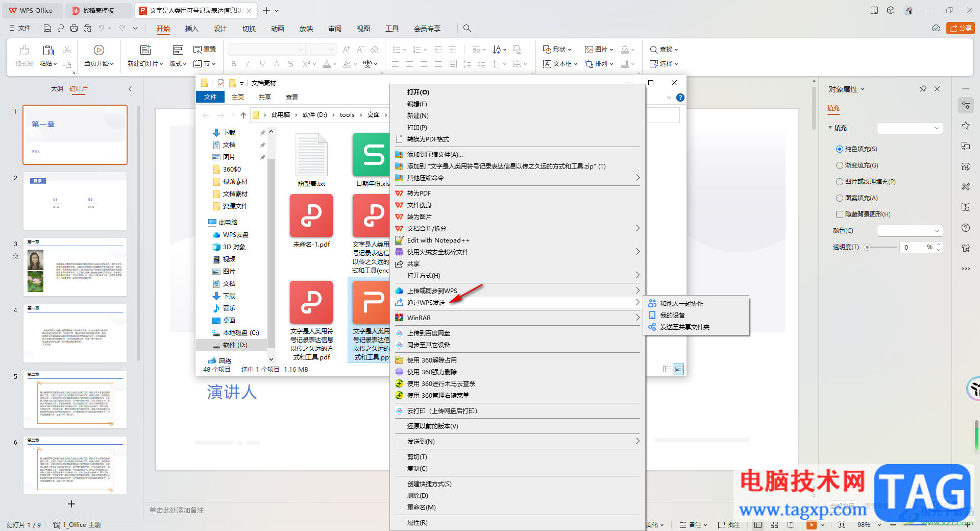The height and width of the screenshot is (531, 980).
Task: Click the Find icon in ribbon
Action: pos(654,50)
